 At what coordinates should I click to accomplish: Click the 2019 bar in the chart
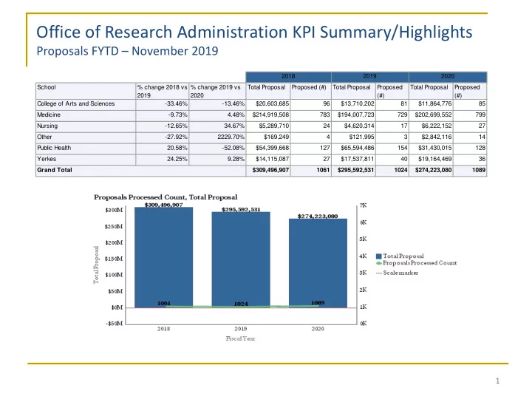tap(241, 260)
